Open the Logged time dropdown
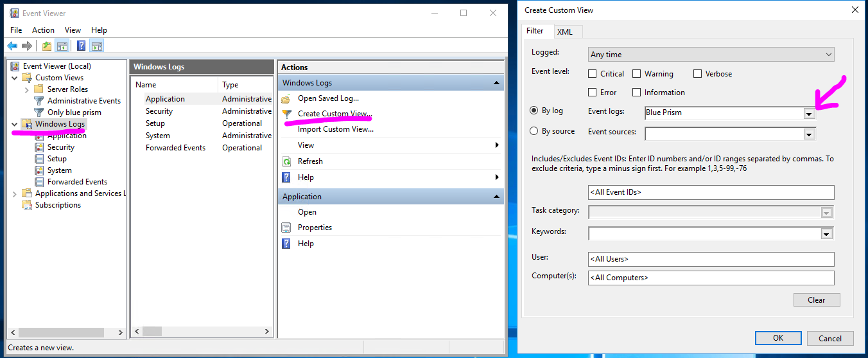This screenshot has width=868, height=358. coord(711,55)
